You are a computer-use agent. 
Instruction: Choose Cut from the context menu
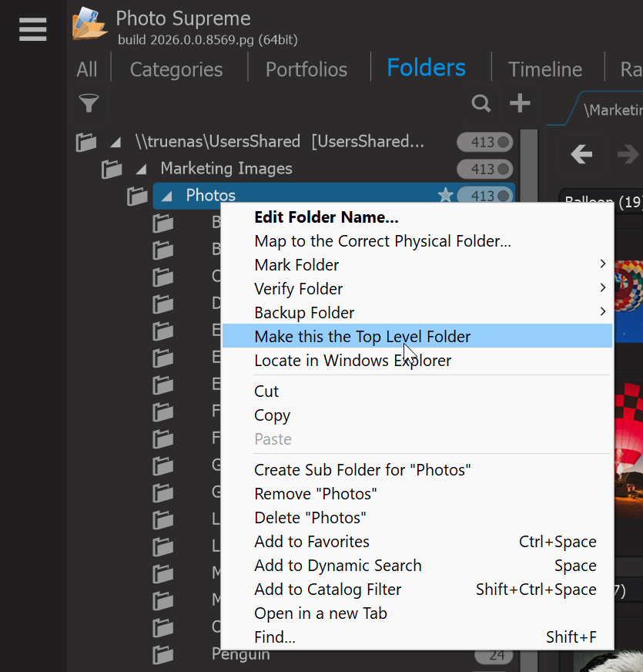point(417,391)
